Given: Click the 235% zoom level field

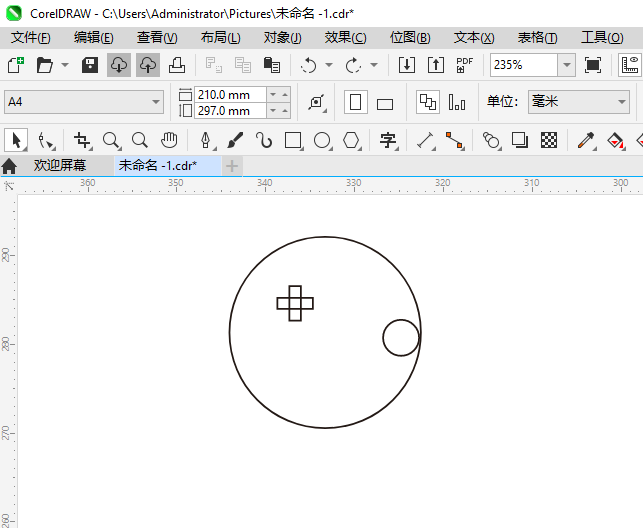Looking at the screenshot, I should (x=524, y=65).
